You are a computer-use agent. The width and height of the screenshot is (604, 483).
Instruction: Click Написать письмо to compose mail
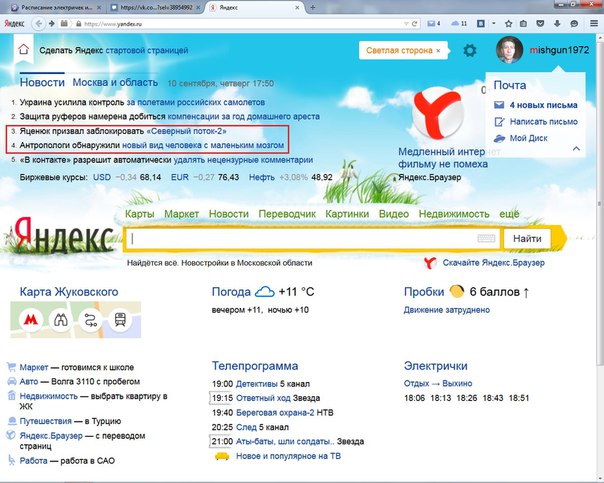click(544, 122)
